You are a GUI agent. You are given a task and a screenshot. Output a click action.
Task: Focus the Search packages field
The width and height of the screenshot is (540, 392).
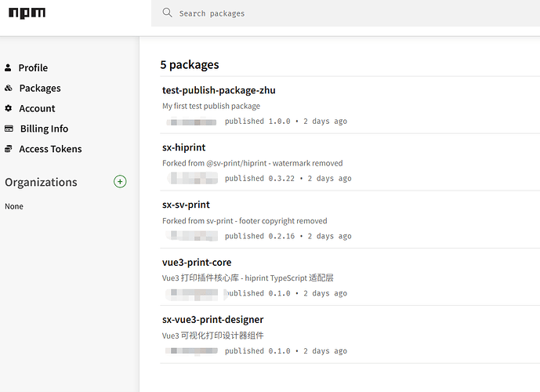[x=345, y=13]
